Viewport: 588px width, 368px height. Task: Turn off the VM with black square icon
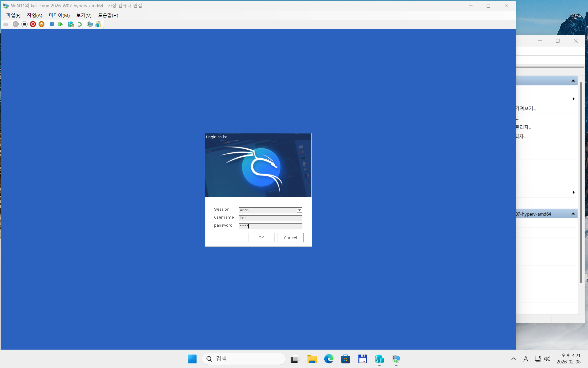pyautogui.click(x=24, y=24)
